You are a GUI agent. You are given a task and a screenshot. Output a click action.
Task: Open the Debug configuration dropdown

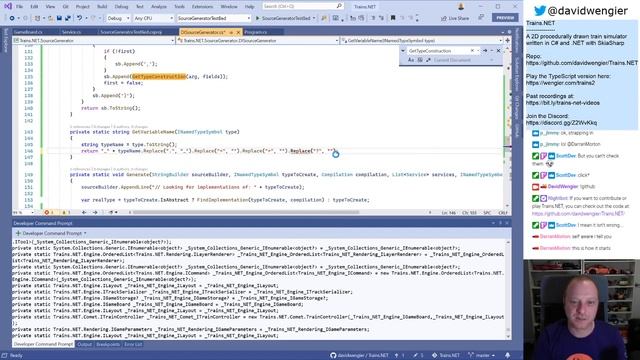[118, 18]
